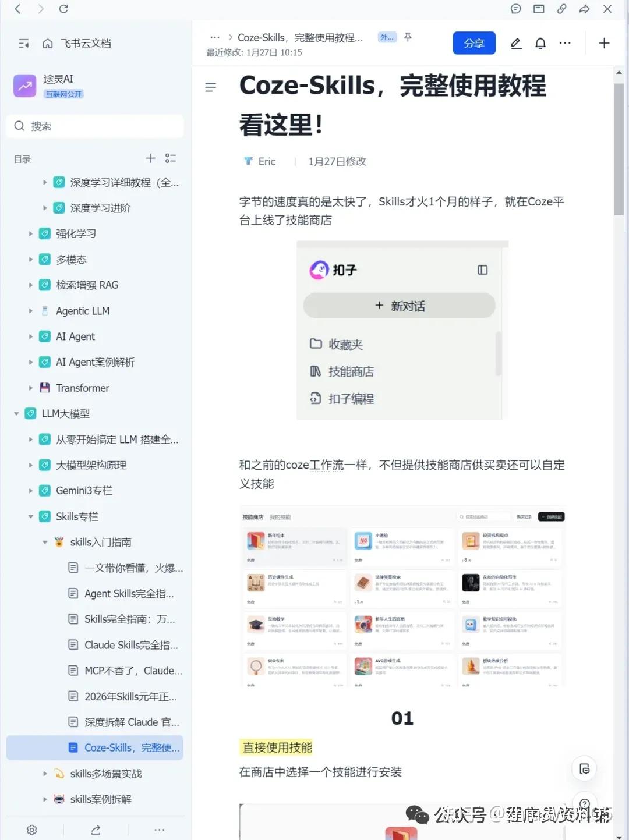Expand the Agentic LLM node
The height and width of the screenshot is (840, 629).
point(31,311)
